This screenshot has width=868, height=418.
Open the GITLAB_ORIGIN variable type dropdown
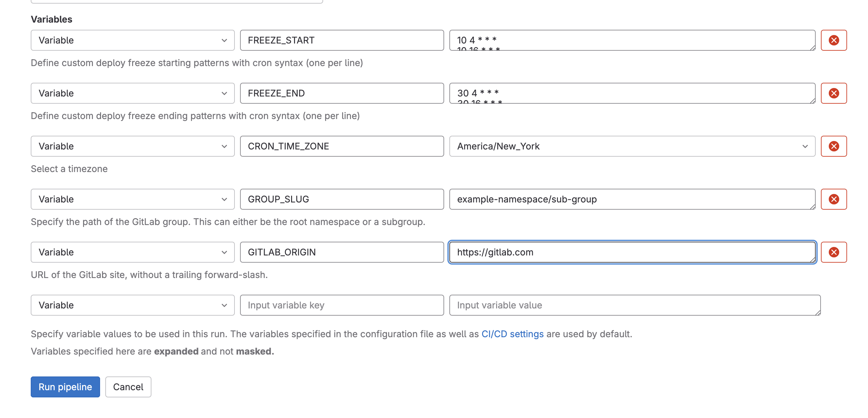point(225,252)
